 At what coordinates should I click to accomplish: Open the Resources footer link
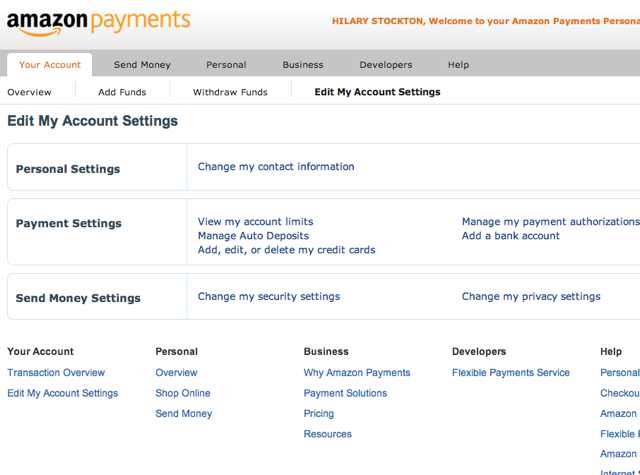point(327,434)
